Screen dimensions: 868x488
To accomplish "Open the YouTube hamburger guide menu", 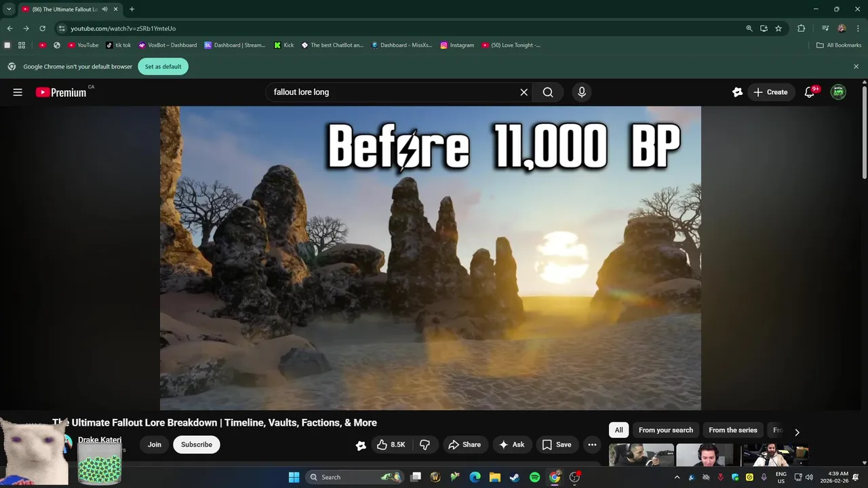I will point(18,92).
